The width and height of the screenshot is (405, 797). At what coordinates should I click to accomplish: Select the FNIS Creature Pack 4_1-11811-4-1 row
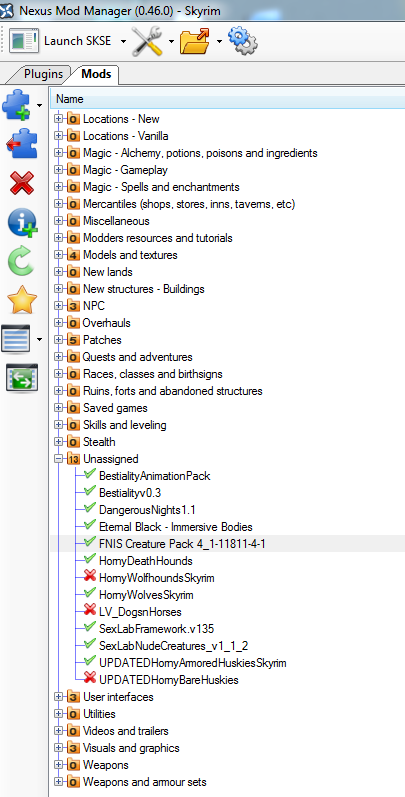pyautogui.click(x=228, y=544)
